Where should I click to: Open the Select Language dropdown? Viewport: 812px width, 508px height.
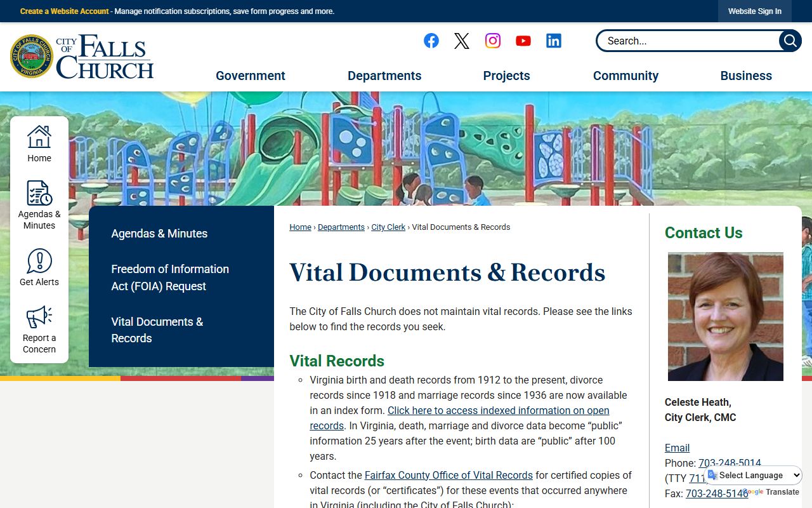(x=754, y=475)
